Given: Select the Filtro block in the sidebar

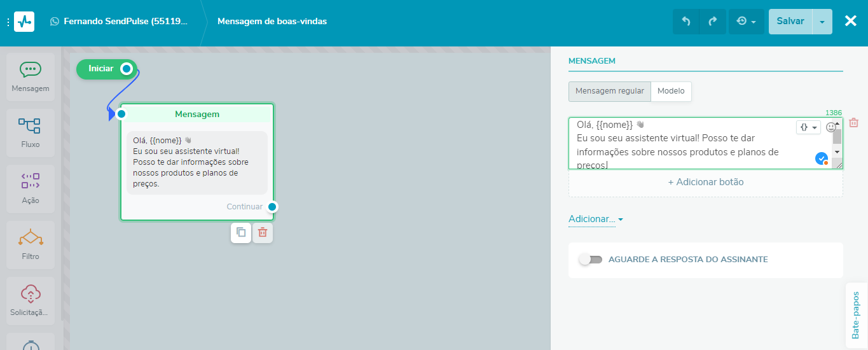Looking at the screenshot, I should click(x=31, y=245).
